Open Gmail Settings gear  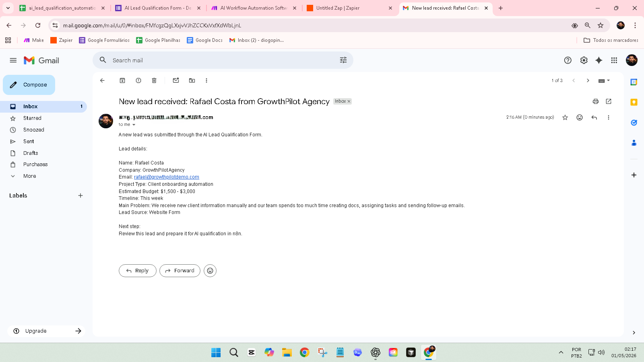tap(584, 60)
